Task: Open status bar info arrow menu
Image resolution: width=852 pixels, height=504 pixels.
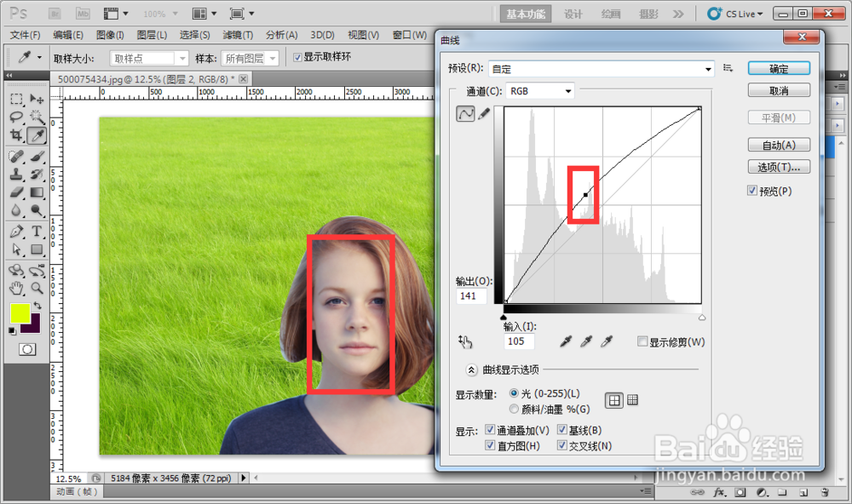Action: [244, 478]
